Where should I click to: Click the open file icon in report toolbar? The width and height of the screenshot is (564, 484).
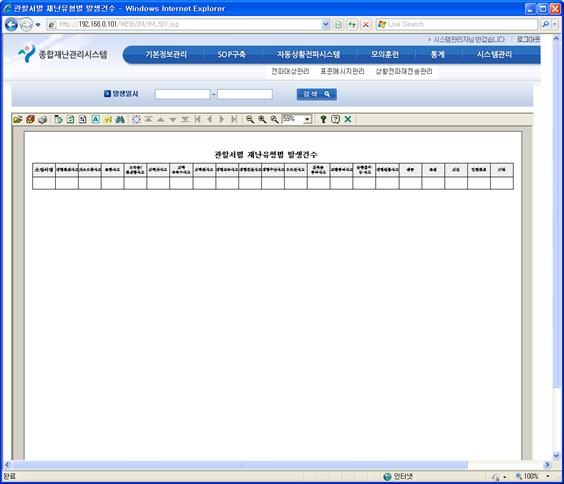click(17, 119)
